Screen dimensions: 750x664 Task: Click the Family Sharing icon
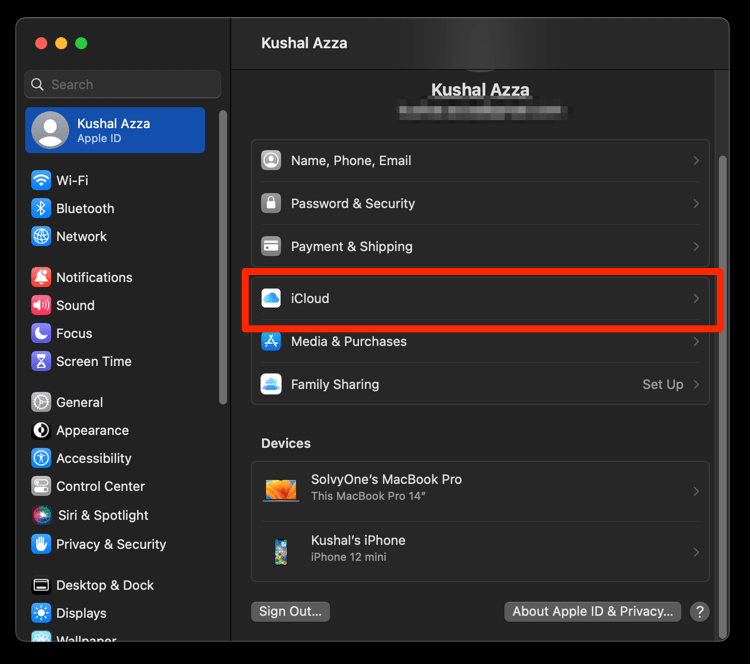[x=271, y=384]
